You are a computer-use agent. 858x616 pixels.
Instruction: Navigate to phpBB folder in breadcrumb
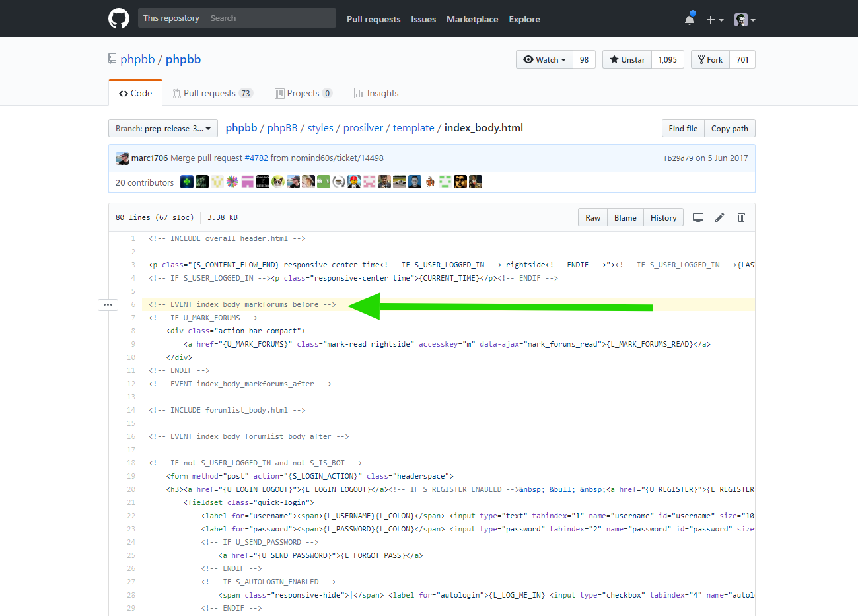pyautogui.click(x=282, y=128)
